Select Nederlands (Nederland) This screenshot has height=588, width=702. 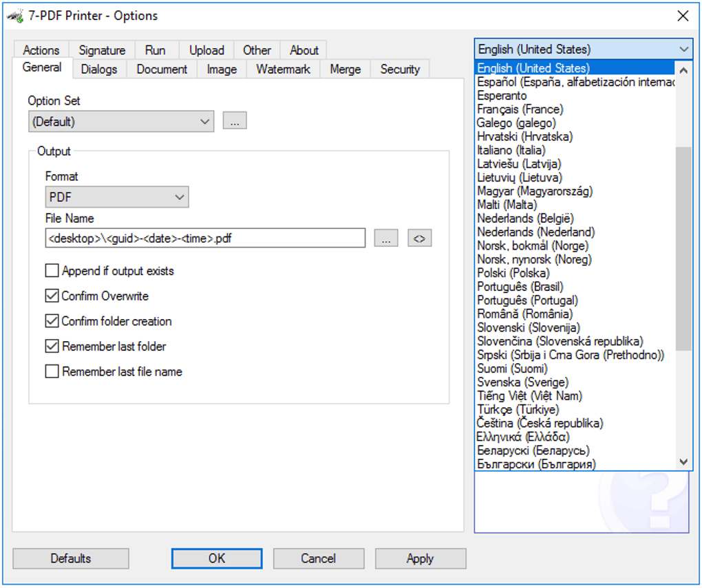point(575,232)
